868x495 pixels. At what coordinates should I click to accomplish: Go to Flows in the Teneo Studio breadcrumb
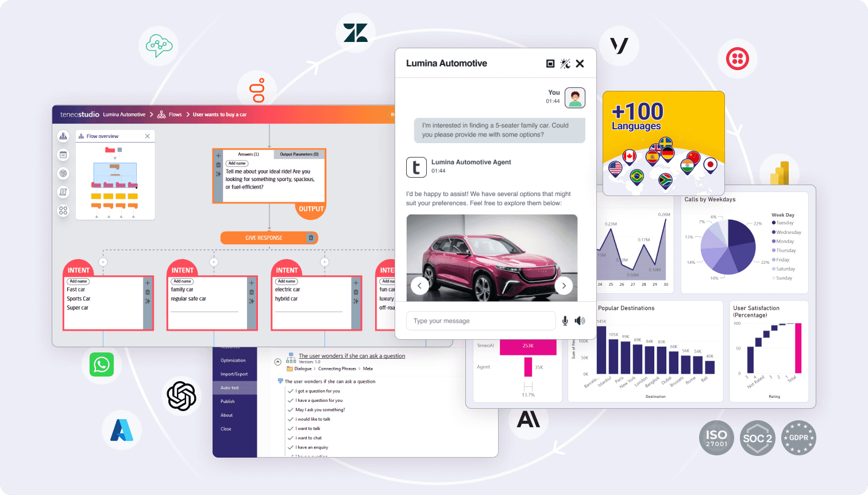[x=175, y=114]
